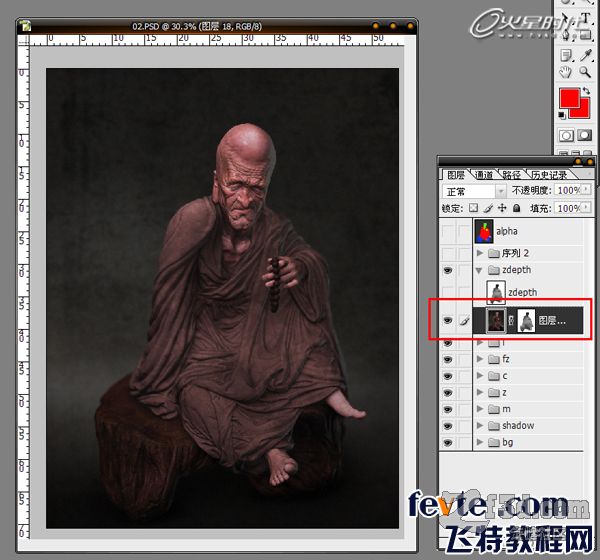
Task: Show the 序列 2 group visibility
Action: click(x=448, y=253)
